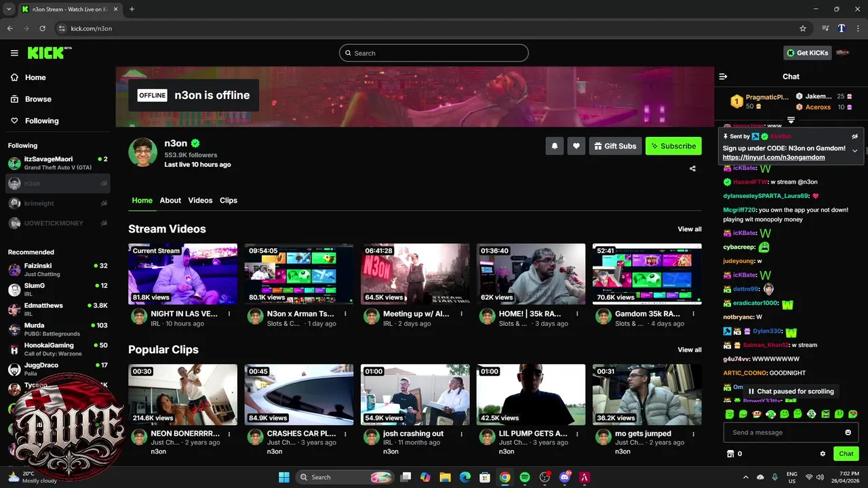Open File Explorer from the taskbar
Screen dimensions: 868x488
pos(445,477)
